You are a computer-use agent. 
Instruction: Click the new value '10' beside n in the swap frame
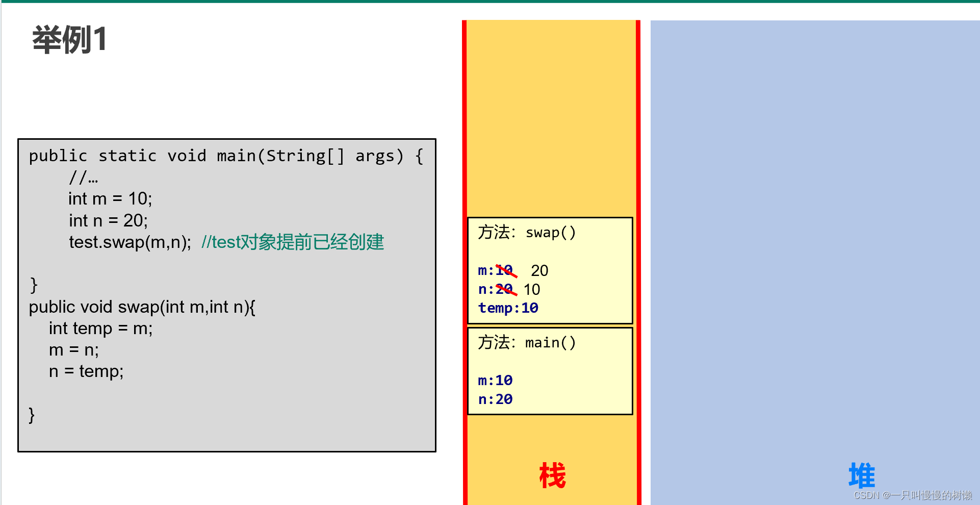(532, 290)
